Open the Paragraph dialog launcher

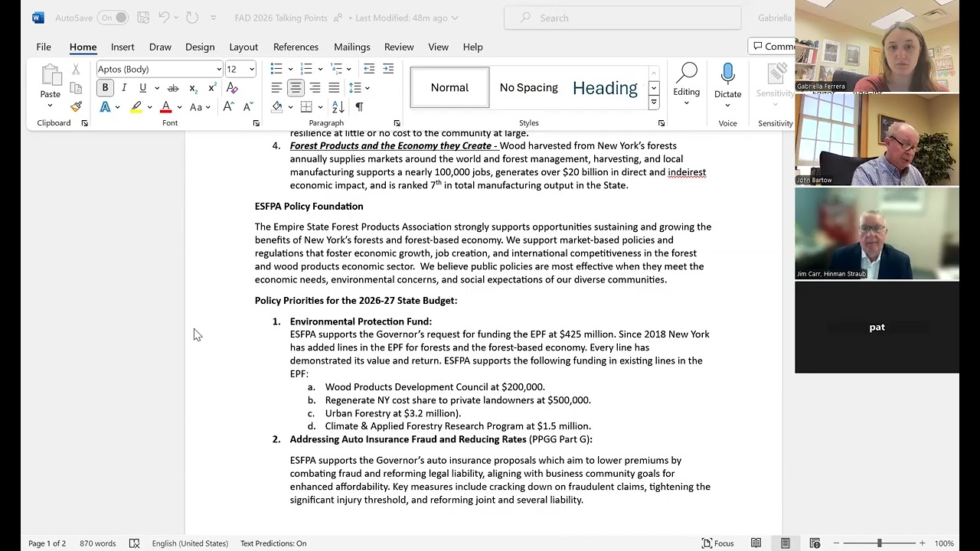(397, 123)
